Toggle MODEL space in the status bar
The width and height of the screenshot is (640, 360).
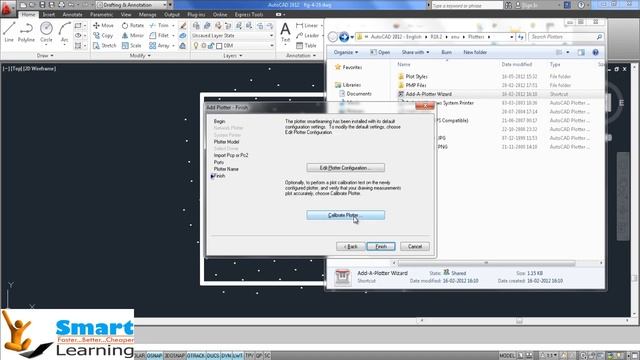tap(507, 356)
